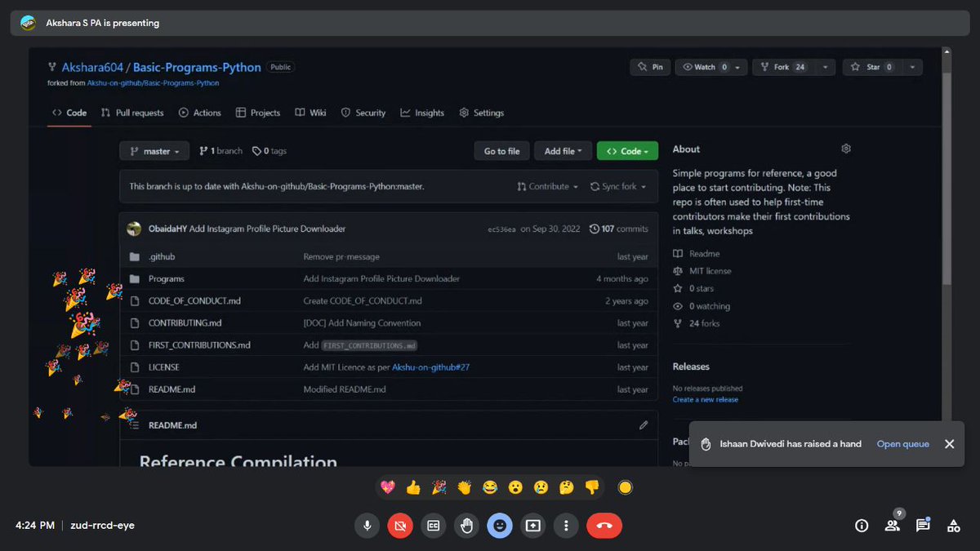Screen dimensions: 980x551
Task: Open the repository Settings tab
Action: pyautogui.click(x=482, y=113)
